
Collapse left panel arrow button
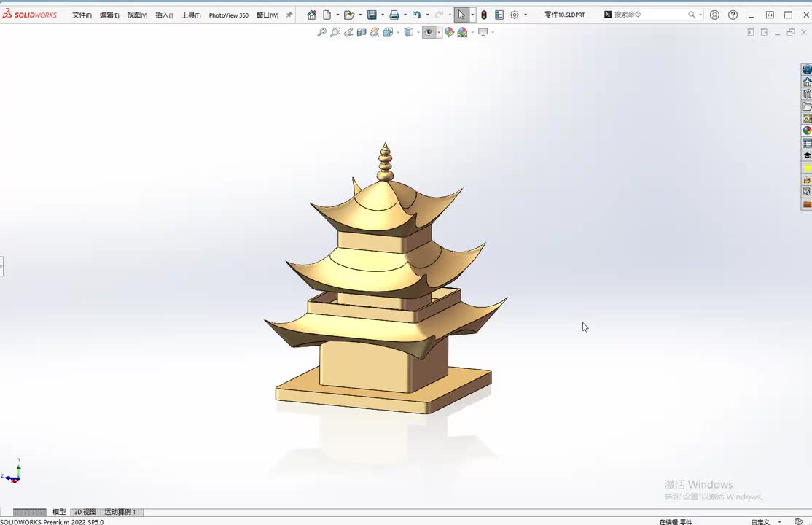pyautogui.click(x=750, y=32)
